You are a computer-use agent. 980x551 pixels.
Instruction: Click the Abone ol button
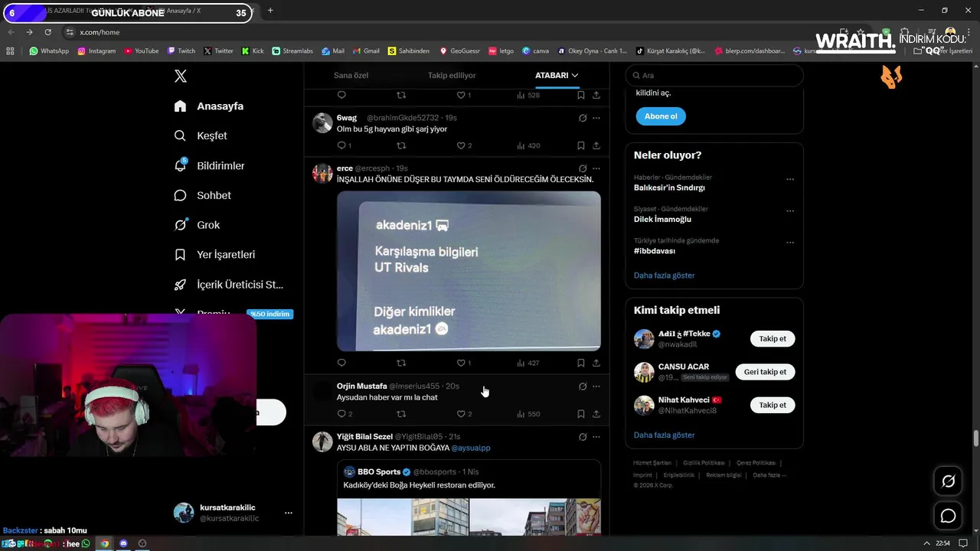click(661, 116)
